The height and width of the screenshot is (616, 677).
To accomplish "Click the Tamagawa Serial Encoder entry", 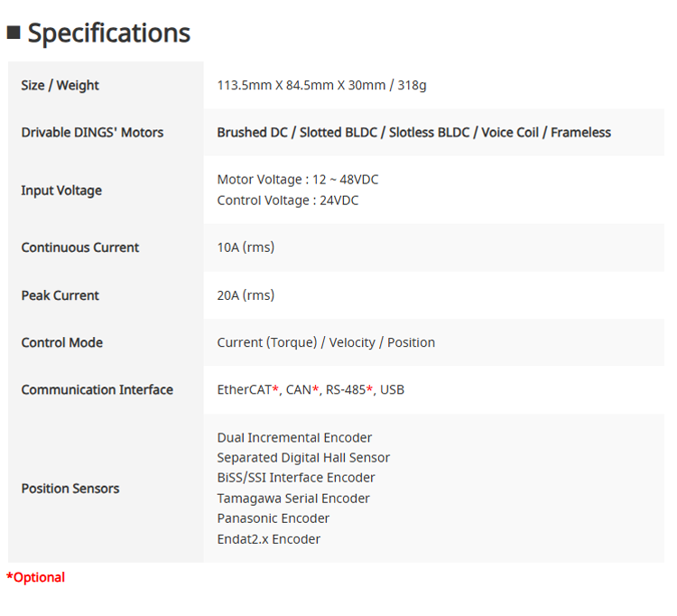I will pyautogui.click(x=293, y=499).
